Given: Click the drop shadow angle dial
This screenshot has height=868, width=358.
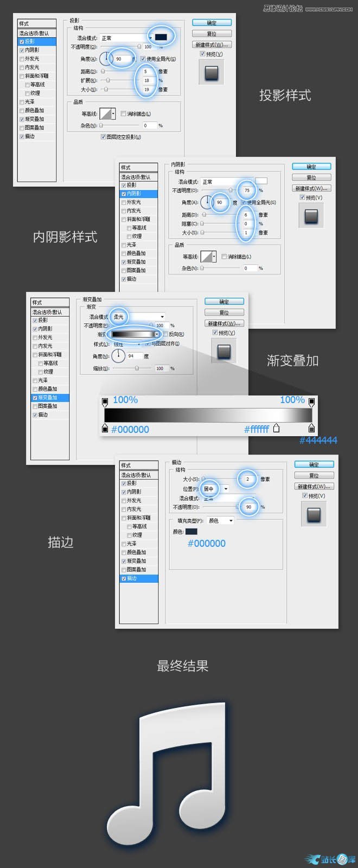Looking at the screenshot, I should [x=106, y=59].
